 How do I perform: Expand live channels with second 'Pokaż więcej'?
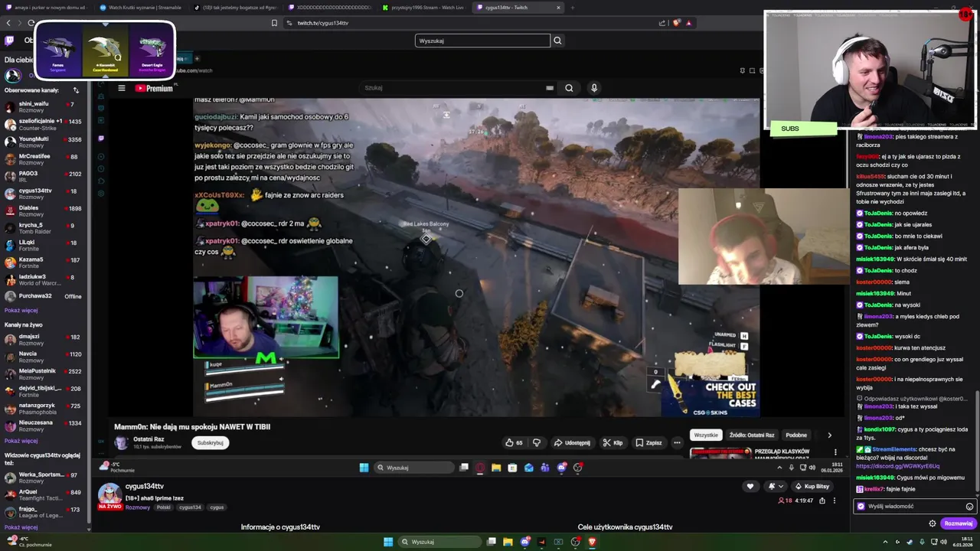click(x=21, y=441)
